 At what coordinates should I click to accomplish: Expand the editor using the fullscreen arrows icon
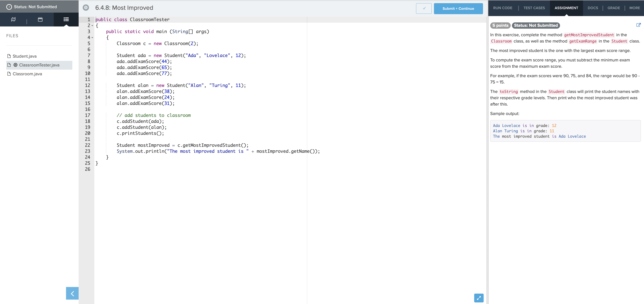479,298
